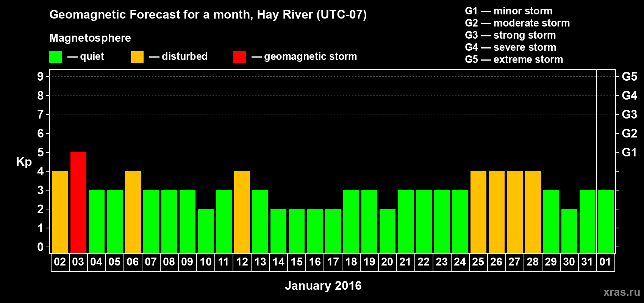
Task: Click the G1 label on right axis
Action: [629, 152]
